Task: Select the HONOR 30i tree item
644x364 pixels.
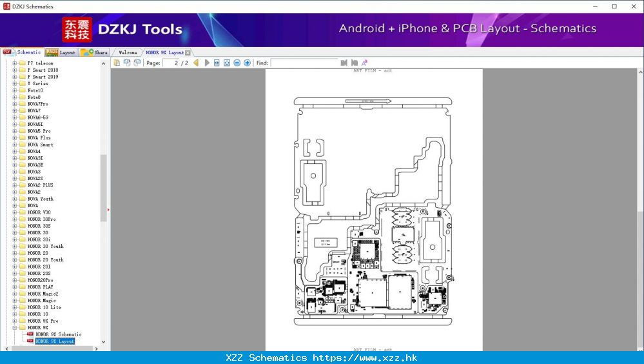Action: [39, 239]
